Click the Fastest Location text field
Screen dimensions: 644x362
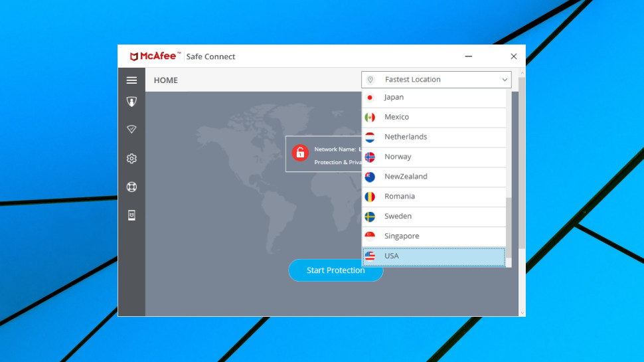coord(436,80)
